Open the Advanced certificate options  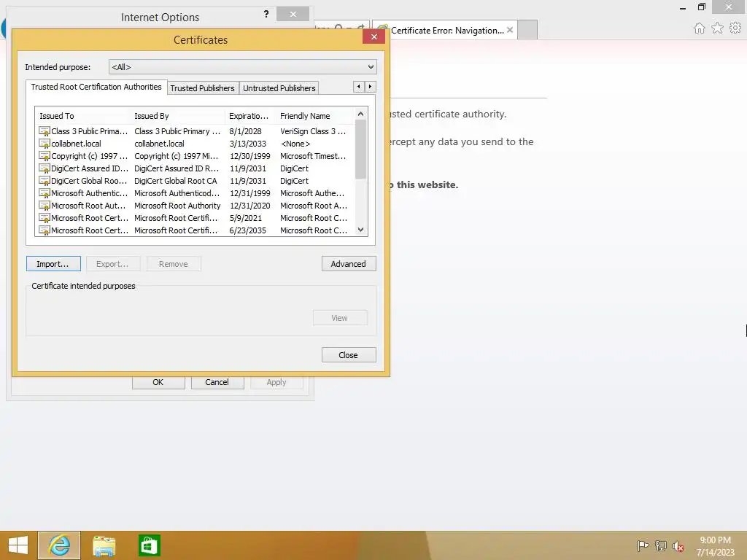(349, 264)
